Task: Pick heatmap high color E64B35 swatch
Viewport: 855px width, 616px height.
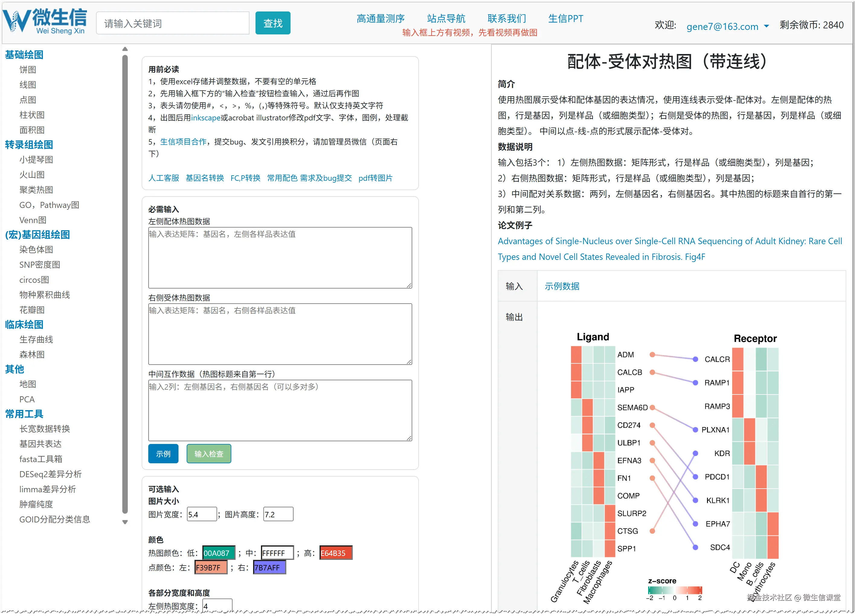Action: (x=336, y=553)
